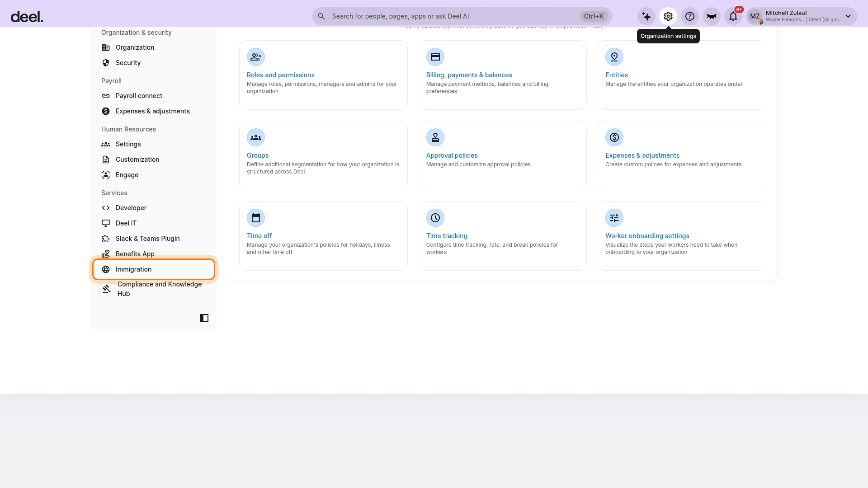Open Worker onboarding settings link

(x=647, y=236)
